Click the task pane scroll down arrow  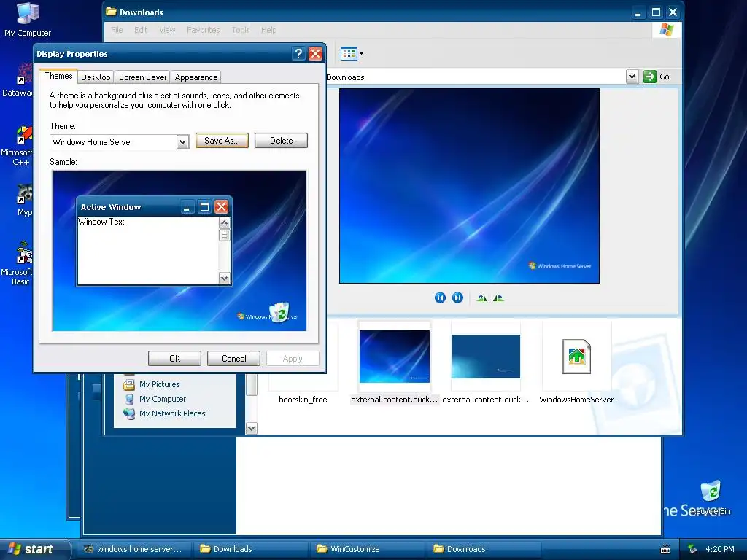point(252,428)
